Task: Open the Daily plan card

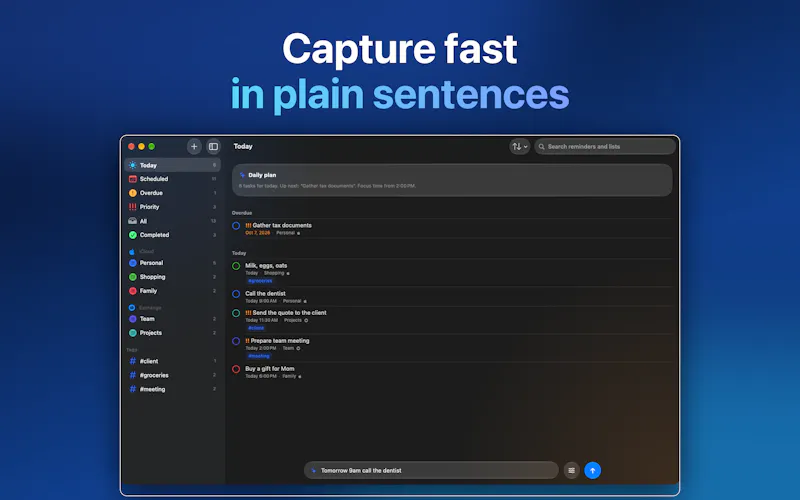Action: pyautogui.click(x=452, y=180)
